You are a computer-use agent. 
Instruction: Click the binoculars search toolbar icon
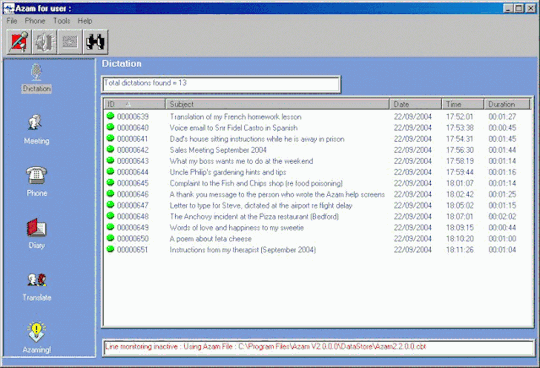[x=95, y=42]
